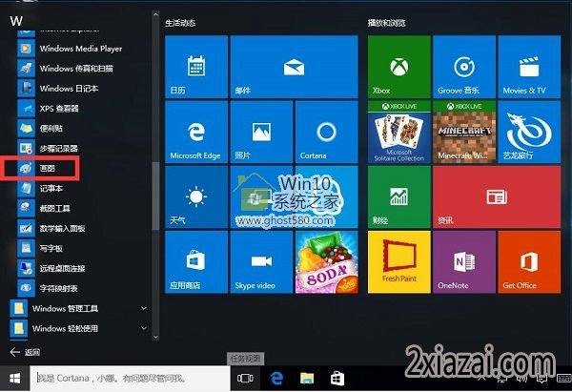Launch Fresh Paint tile
This screenshot has height=392, width=572.
(399, 262)
